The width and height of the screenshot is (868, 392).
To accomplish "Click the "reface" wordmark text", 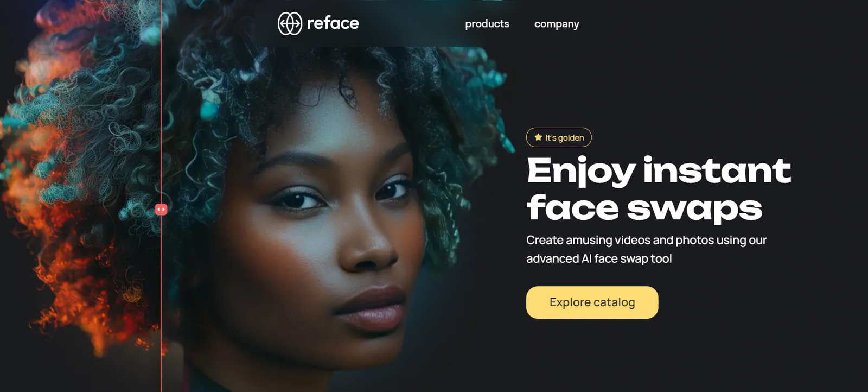I will pos(333,23).
